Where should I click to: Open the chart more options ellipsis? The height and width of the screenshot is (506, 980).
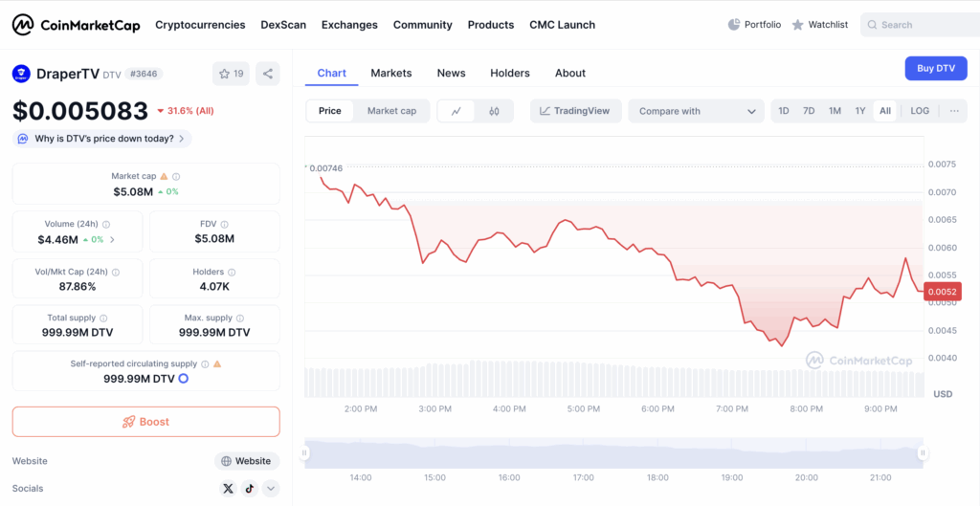click(x=954, y=111)
